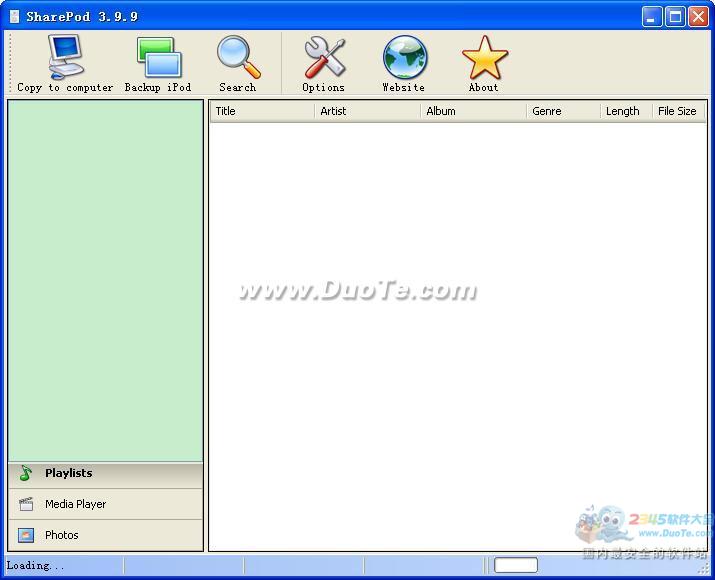The image size is (715, 580).
Task: Maximize the SharePod window
Action: tap(675, 17)
